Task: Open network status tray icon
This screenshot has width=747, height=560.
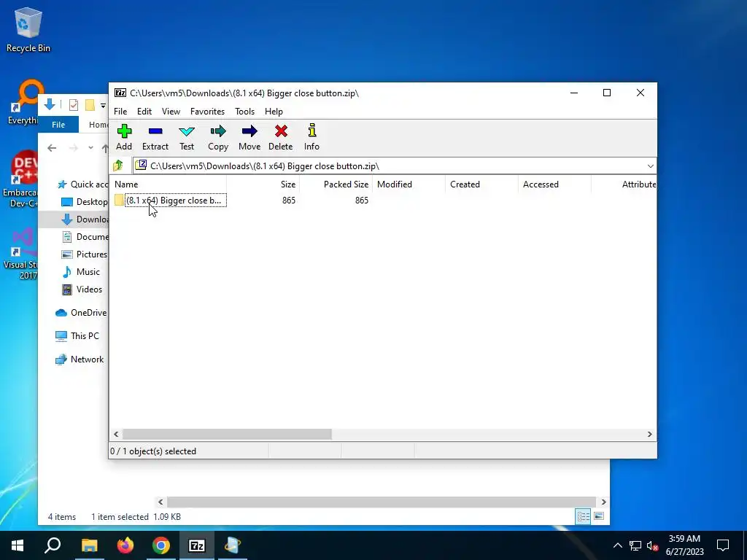Action: pyautogui.click(x=635, y=545)
